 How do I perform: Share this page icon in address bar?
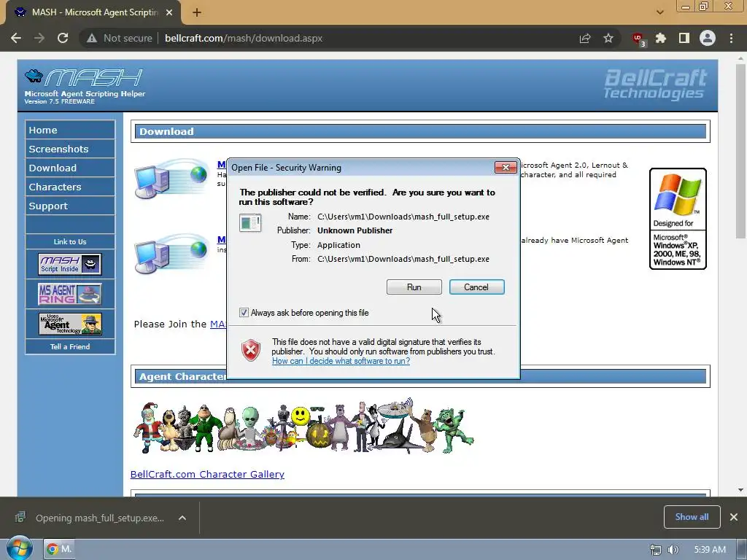coord(585,38)
